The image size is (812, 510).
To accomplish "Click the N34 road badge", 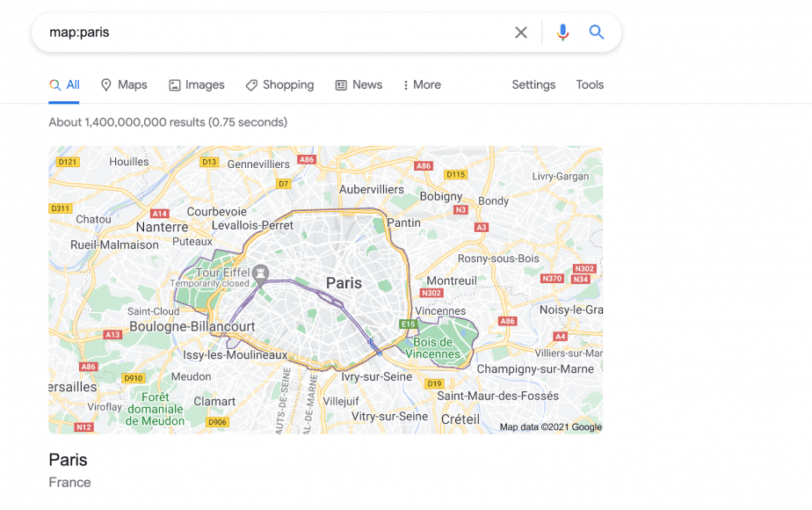I will click(581, 280).
